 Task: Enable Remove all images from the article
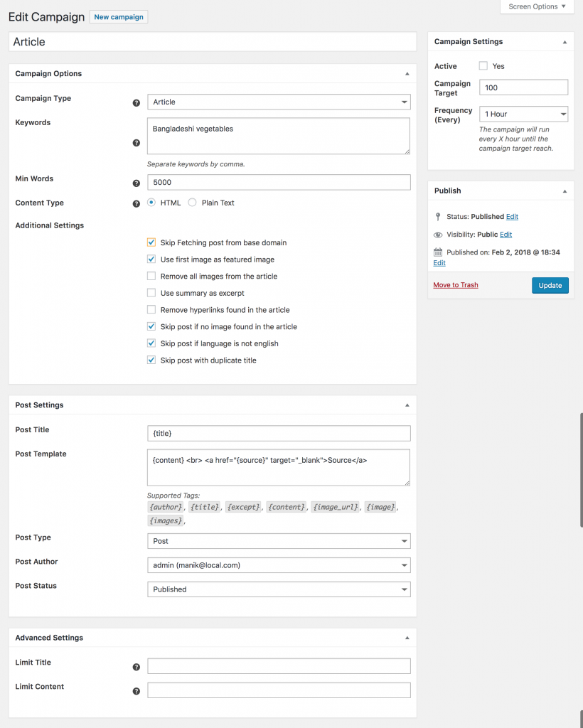[151, 276]
